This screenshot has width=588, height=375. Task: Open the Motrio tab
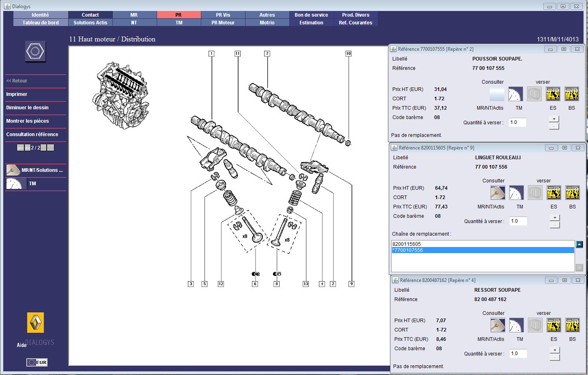(267, 23)
